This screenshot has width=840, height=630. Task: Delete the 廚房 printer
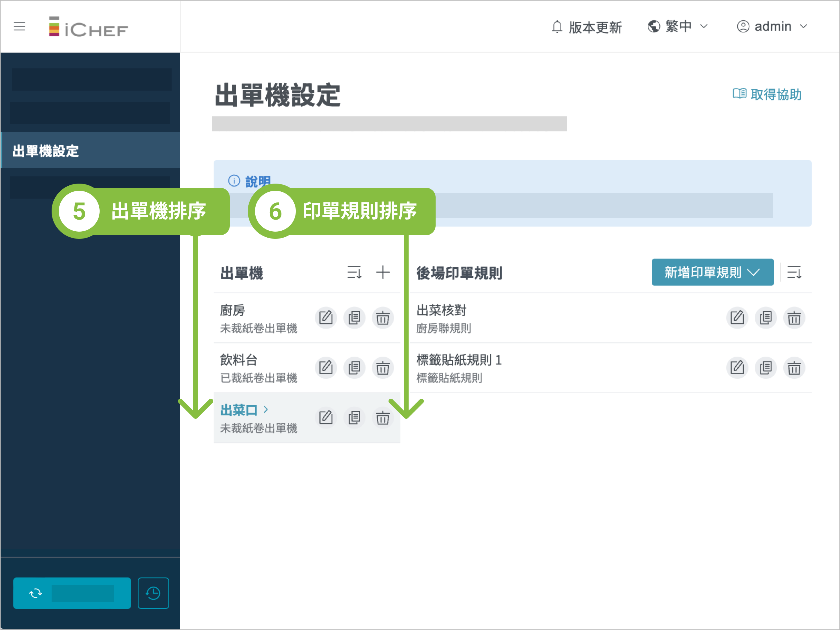pos(383,318)
